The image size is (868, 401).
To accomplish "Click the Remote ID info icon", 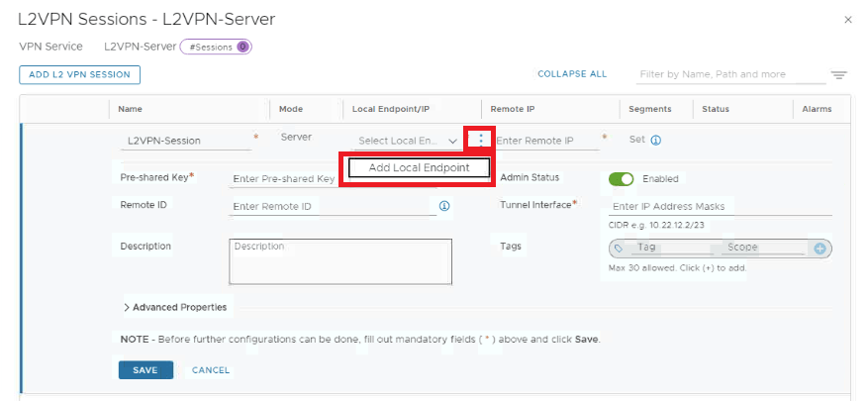I will tap(444, 206).
